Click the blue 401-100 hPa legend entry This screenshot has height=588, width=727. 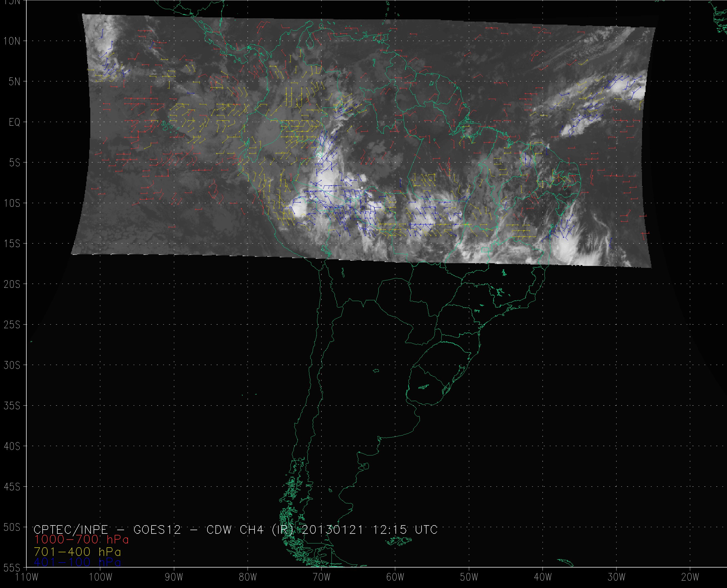point(78,562)
